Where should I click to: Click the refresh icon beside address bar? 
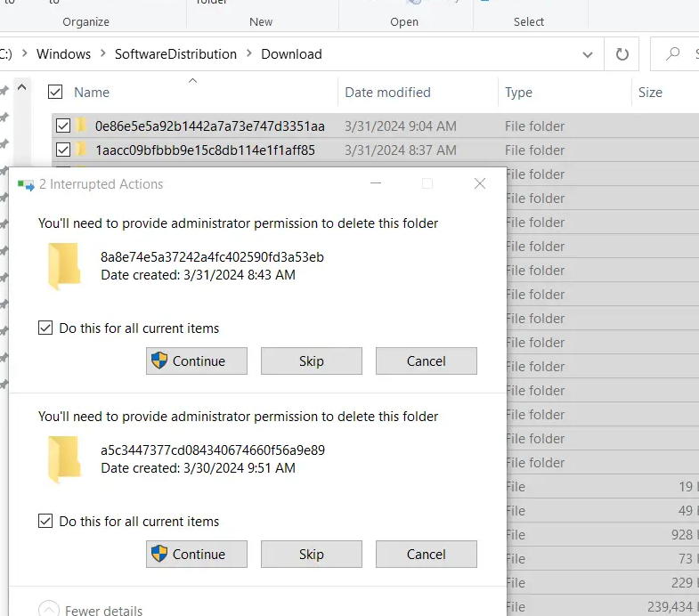coord(622,54)
